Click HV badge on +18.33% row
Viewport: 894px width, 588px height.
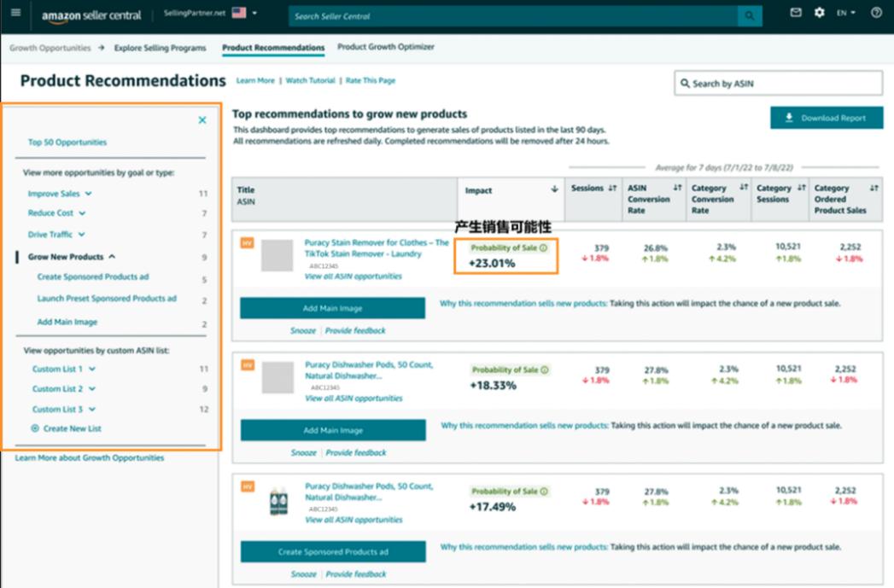point(248,364)
